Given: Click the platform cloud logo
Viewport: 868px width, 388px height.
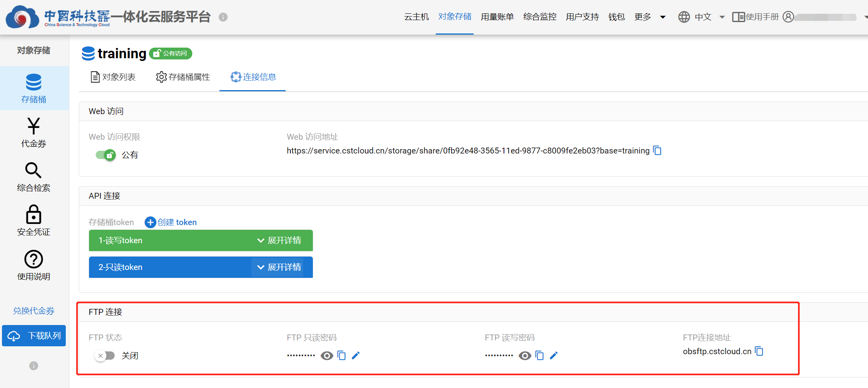Looking at the screenshot, I should pos(22,17).
